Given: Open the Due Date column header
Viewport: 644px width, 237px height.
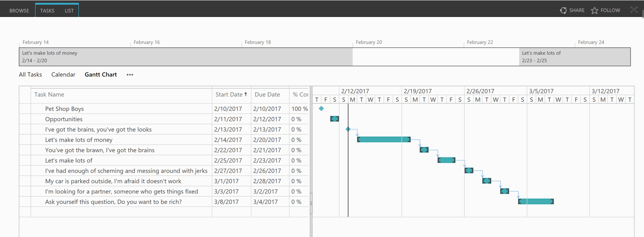Looking at the screenshot, I should tap(267, 94).
